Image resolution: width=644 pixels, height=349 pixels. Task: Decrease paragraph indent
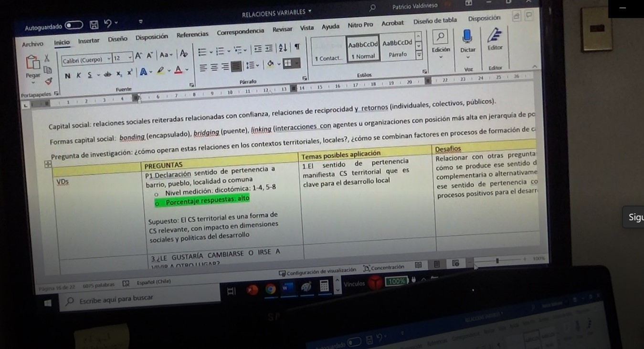[258, 49]
